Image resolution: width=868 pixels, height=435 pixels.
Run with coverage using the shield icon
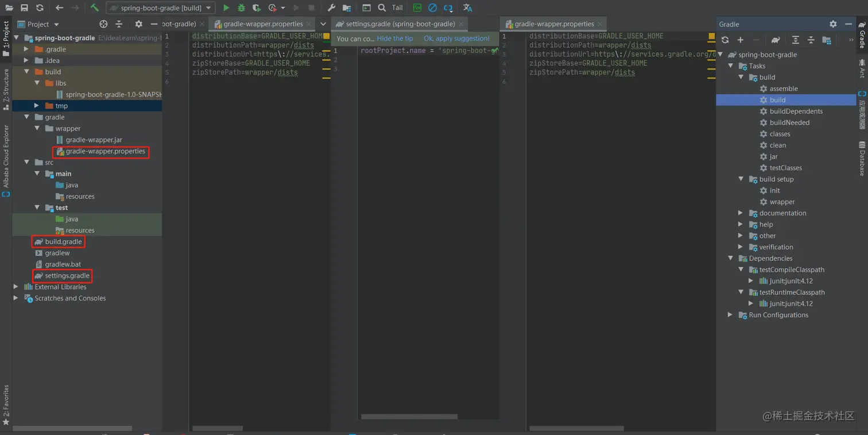click(x=257, y=8)
